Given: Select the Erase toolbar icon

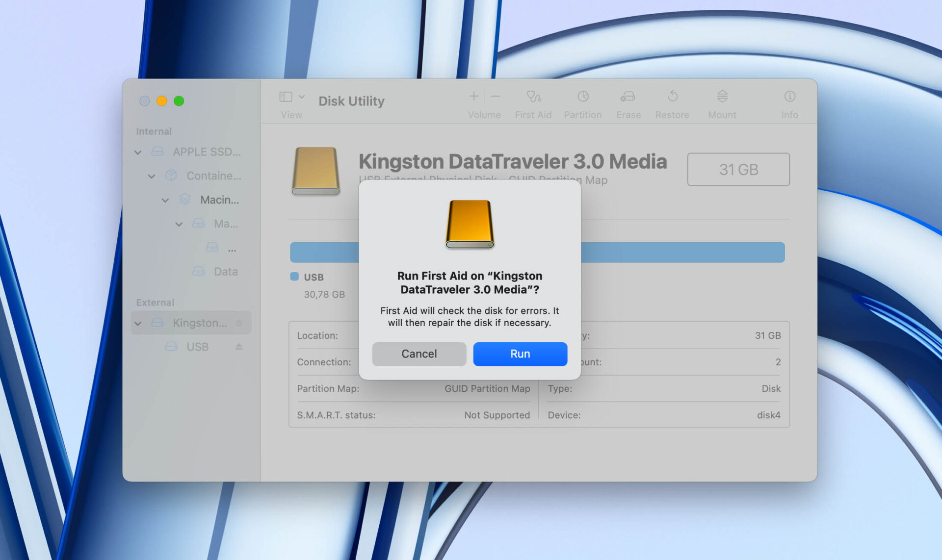Looking at the screenshot, I should pos(628,101).
